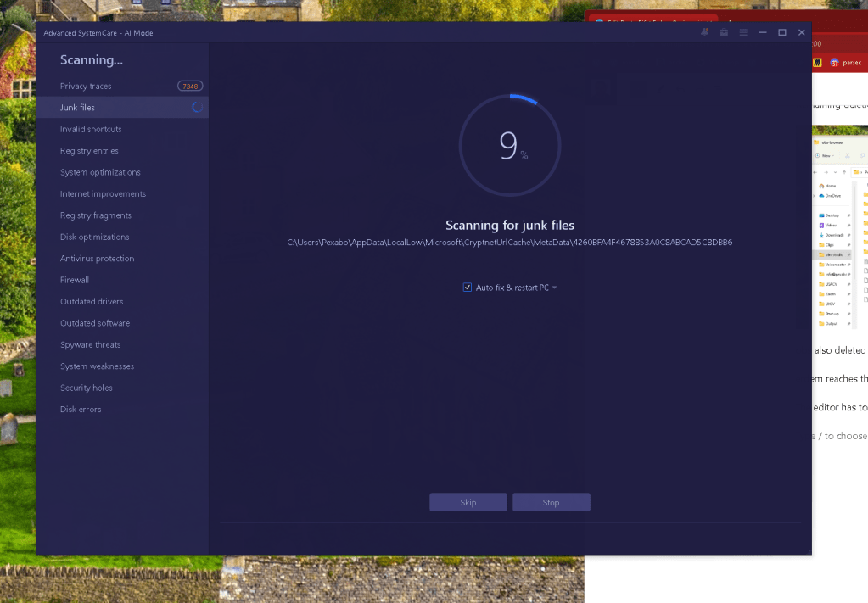Open the parsec bookmark in browser
The image size is (868, 603).
(845, 63)
